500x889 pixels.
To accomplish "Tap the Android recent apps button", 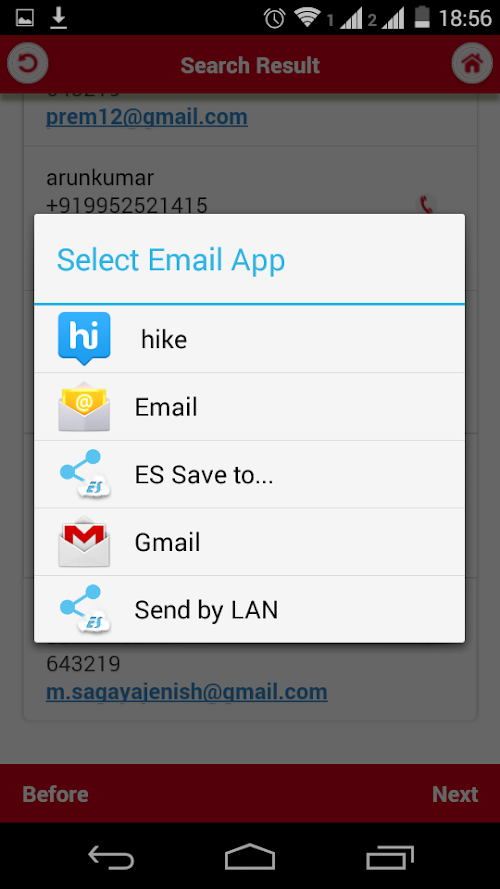I will (x=389, y=857).
